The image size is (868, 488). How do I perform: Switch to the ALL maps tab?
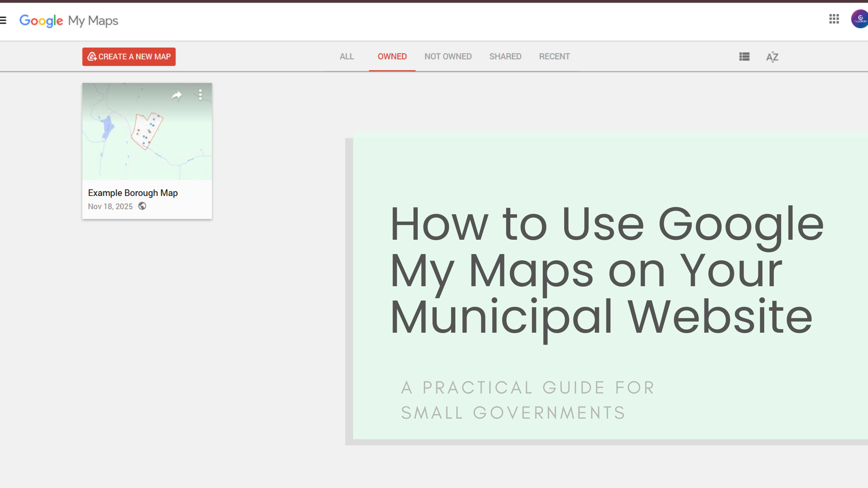click(346, 56)
